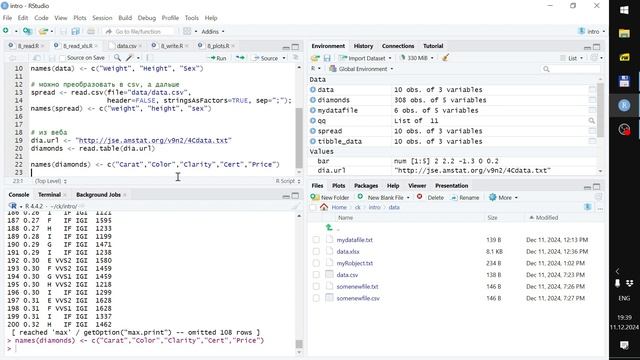This screenshot has width=640, height=360.
Task: View the data object as table
Action: 592,89
